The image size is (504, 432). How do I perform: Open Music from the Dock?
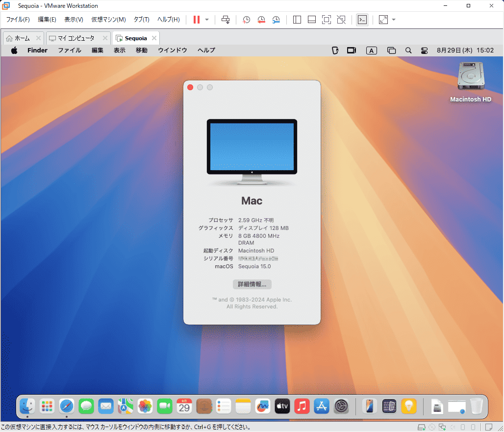click(x=302, y=407)
